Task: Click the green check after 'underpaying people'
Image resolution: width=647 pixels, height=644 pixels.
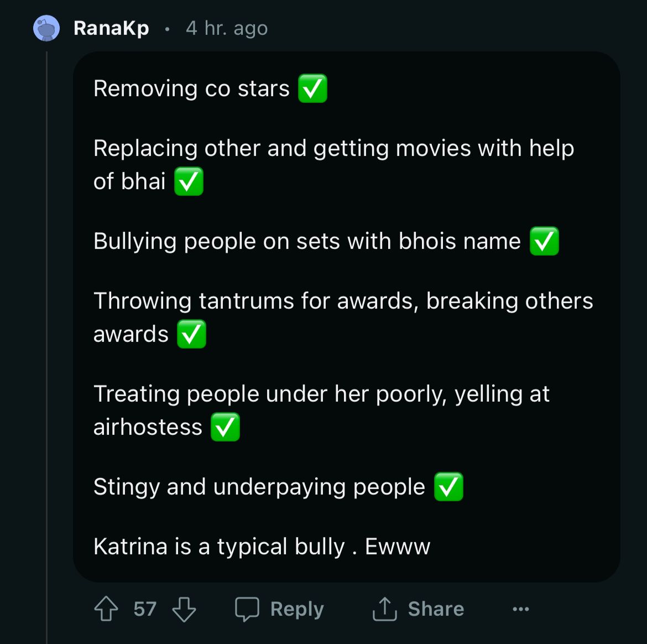Action: (448, 487)
